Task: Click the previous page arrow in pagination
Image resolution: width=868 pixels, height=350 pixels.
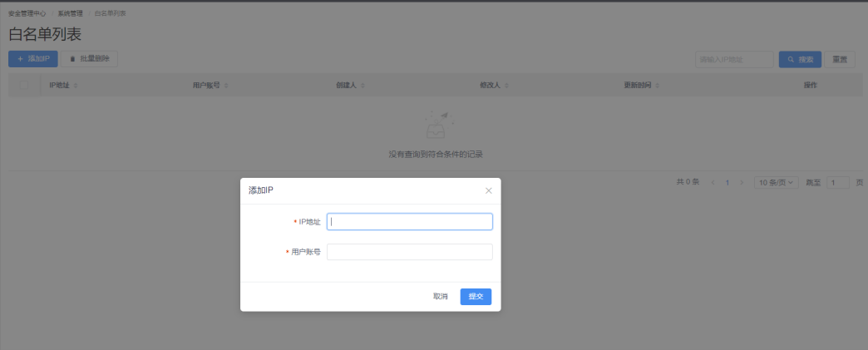Action: point(713,182)
